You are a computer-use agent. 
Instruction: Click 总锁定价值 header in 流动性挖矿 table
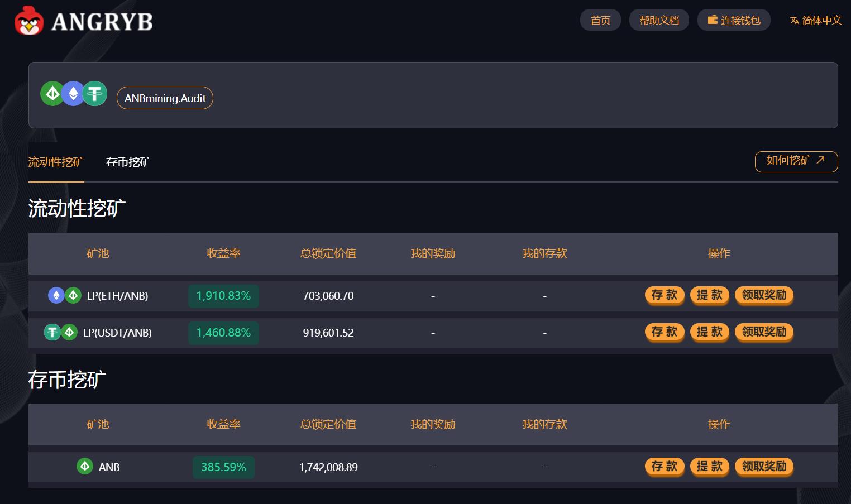point(328,253)
